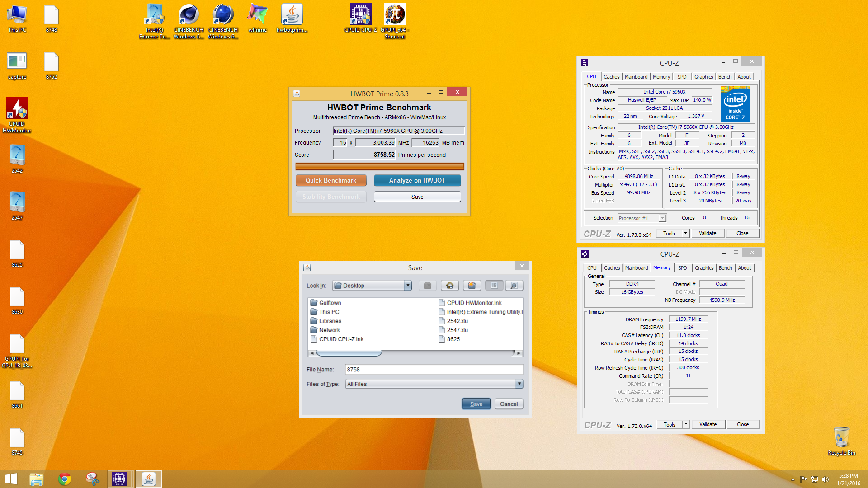Select the 8630 desktop file icon
Viewport: 868px width, 488px height.
(17, 300)
